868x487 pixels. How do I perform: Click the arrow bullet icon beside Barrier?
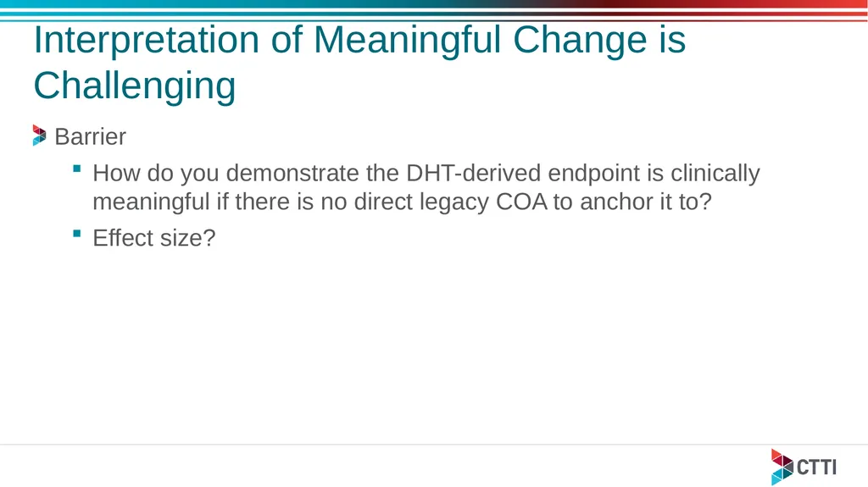pyautogui.click(x=39, y=136)
